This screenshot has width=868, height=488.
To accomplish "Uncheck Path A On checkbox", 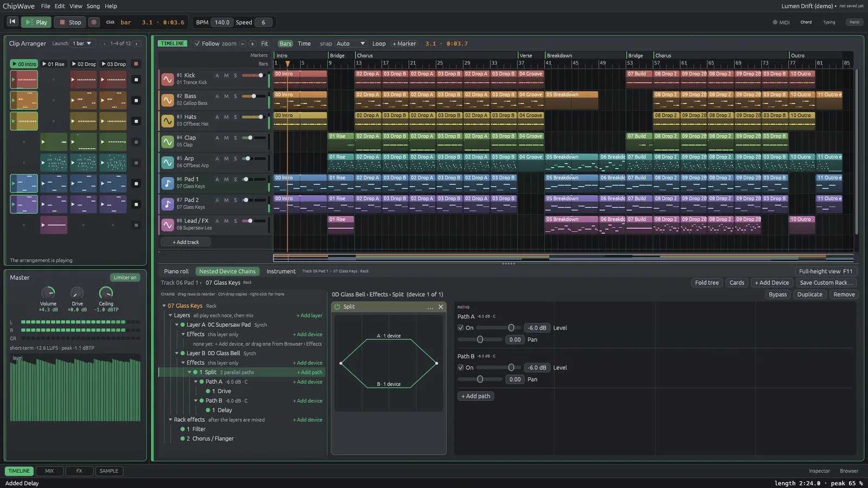I will 461,328.
